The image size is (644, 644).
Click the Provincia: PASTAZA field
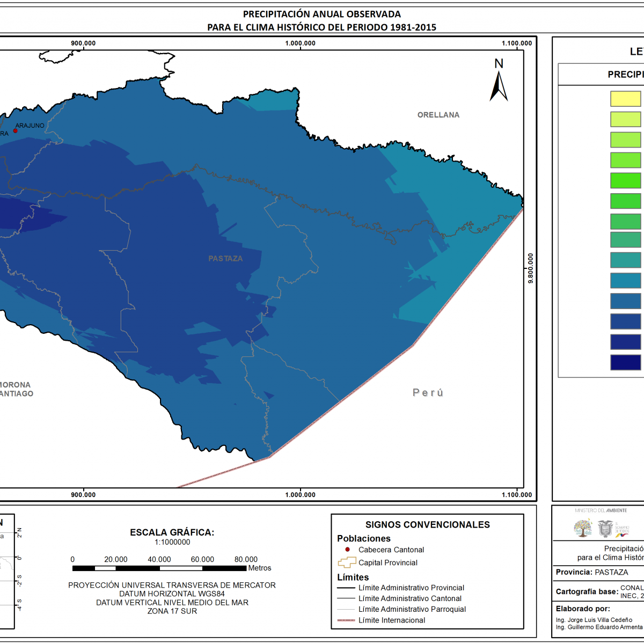pos(592,572)
